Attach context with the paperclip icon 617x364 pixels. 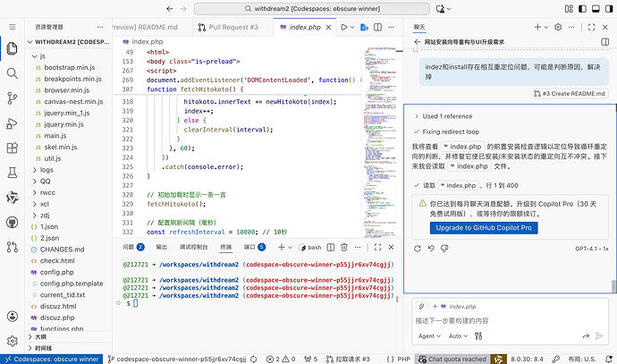pos(421,306)
